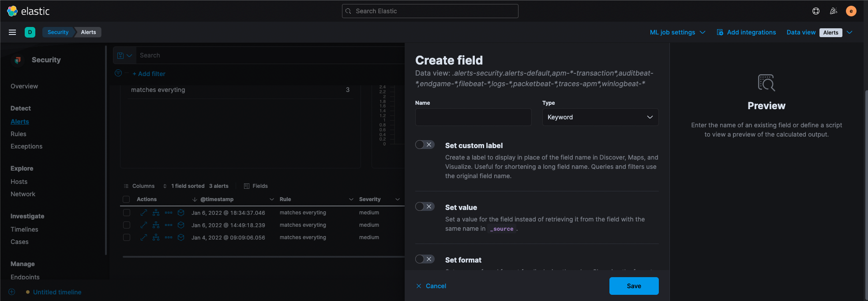This screenshot has height=301, width=868.
Task: Open the 1 field sorted menu
Action: click(184, 186)
